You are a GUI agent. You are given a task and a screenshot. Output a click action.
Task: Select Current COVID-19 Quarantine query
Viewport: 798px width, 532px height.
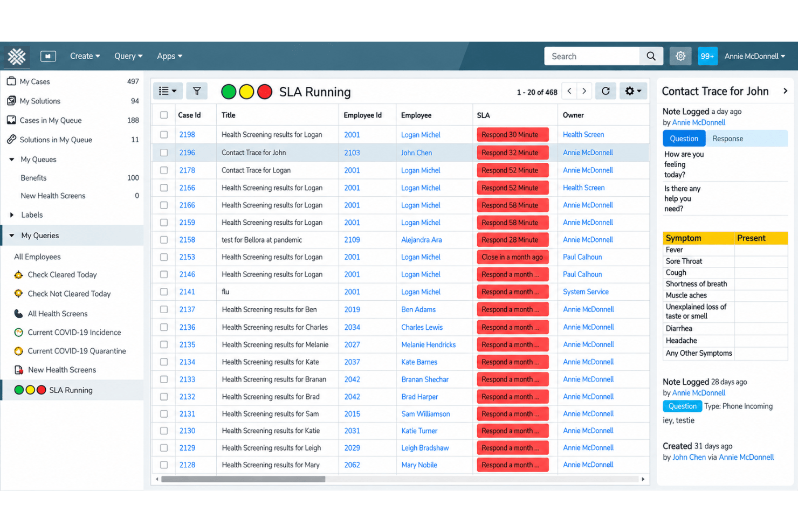click(77, 351)
